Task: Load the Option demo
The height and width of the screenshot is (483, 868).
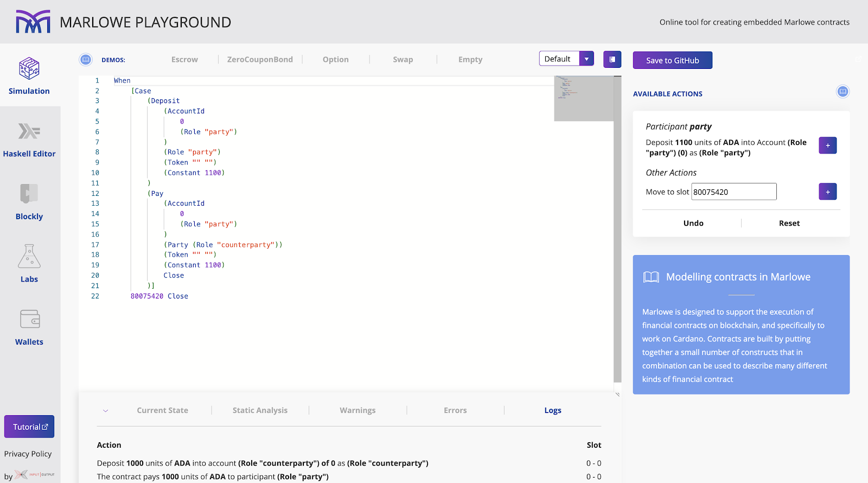Action: click(x=336, y=60)
